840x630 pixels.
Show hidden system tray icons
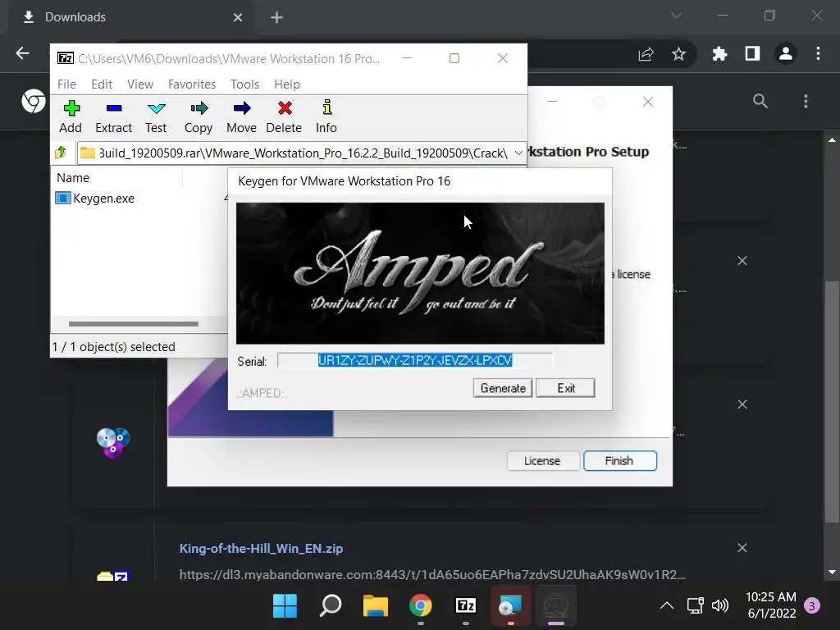coord(666,606)
